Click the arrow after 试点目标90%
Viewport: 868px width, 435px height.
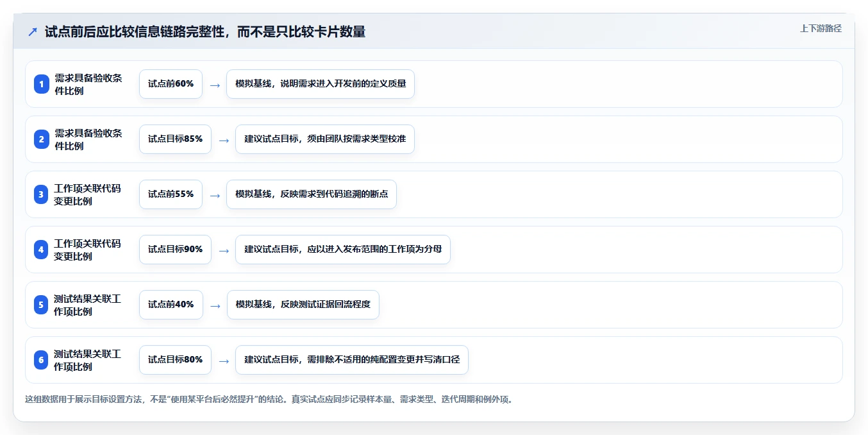click(224, 250)
